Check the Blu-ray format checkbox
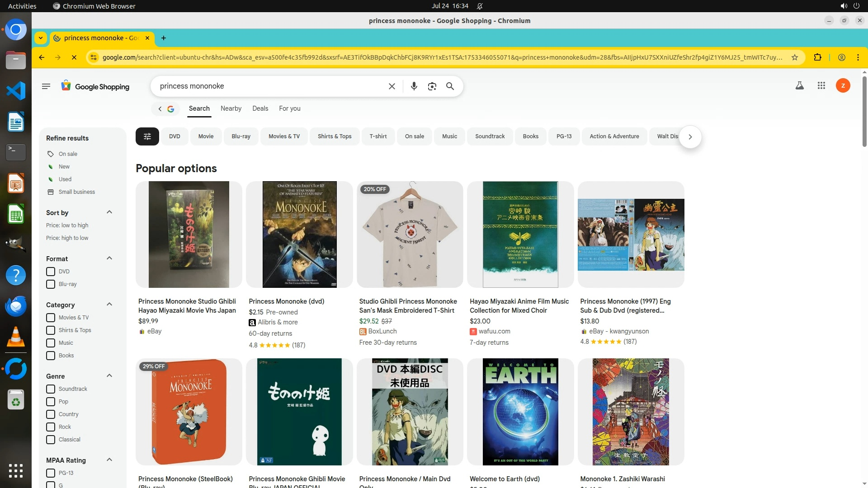This screenshot has height=488, width=868. 51,284
